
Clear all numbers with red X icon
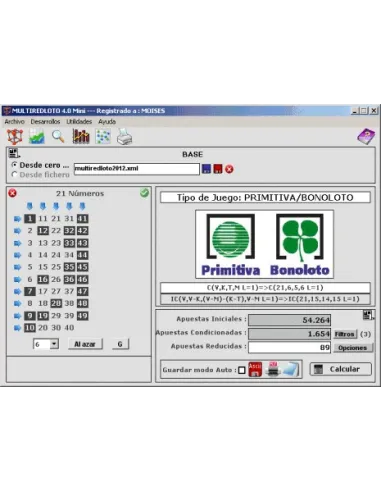12,193
